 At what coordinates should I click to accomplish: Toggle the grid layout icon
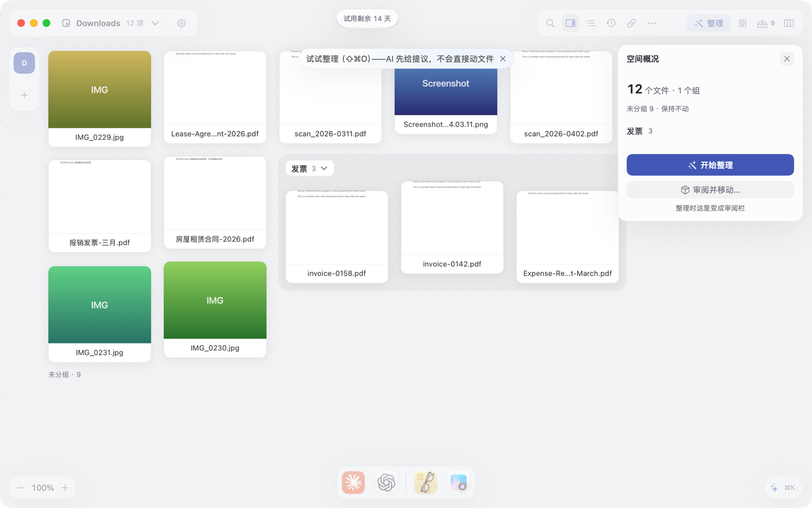pos(742,23)
